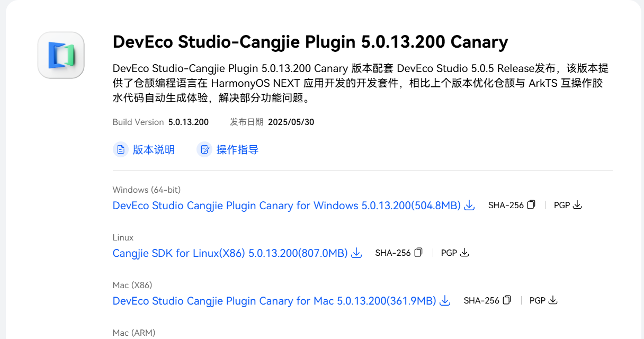Click the DevEco Studio Cangjie plugin logo
The height and width of the screenshot is (339, 644).
[x=61, y=55]
